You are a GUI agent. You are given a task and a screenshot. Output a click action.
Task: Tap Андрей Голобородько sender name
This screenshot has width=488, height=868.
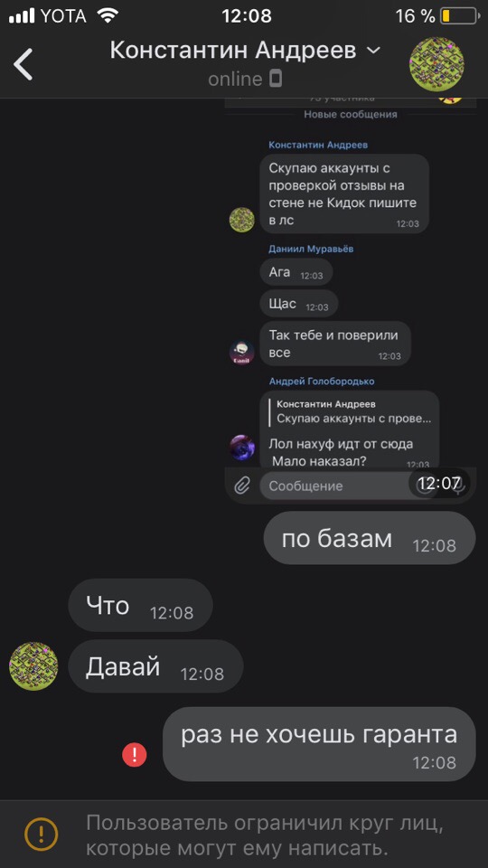pyautogui.click(x=322, y=382)
